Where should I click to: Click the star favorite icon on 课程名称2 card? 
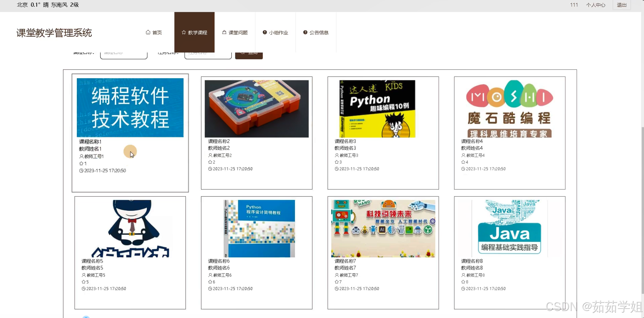210,162
